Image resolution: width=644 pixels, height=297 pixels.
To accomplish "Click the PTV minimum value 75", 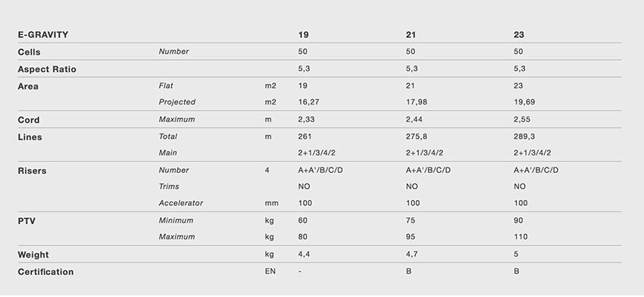I will 411,220.
